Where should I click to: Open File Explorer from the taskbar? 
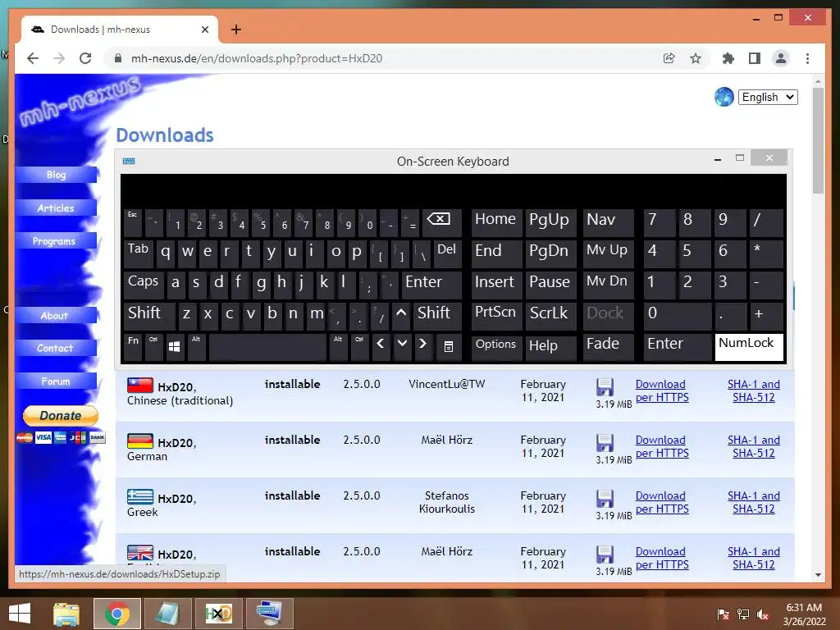66,614
